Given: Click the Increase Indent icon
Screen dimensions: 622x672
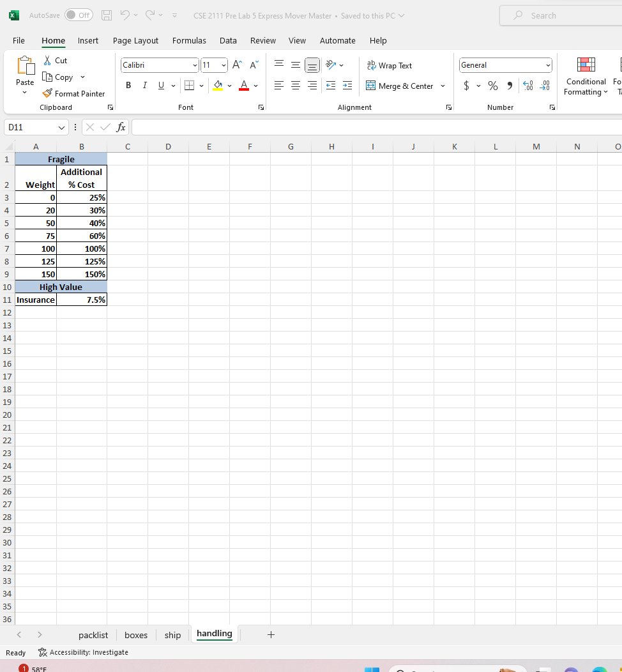Looking at the screenshot, I should click(347, 86).
